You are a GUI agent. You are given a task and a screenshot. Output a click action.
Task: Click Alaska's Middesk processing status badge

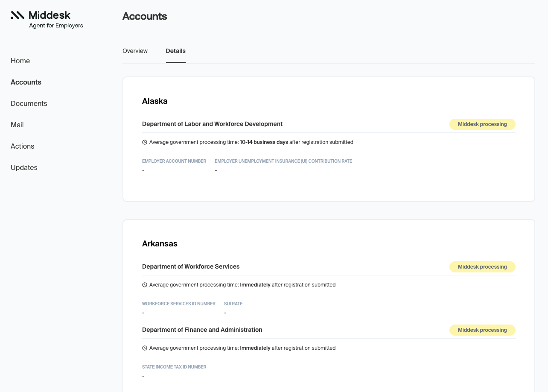[x=482, y=124]
